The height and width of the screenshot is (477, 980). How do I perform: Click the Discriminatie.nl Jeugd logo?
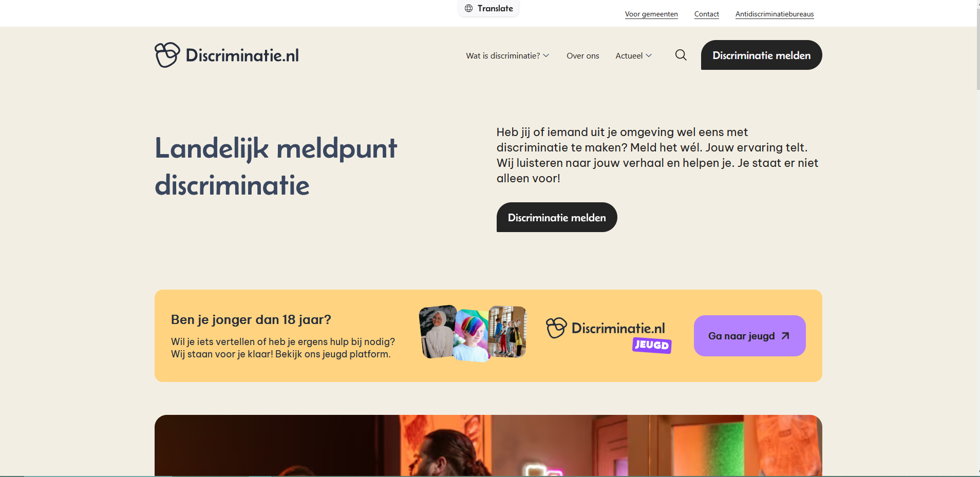pos(608,334)
